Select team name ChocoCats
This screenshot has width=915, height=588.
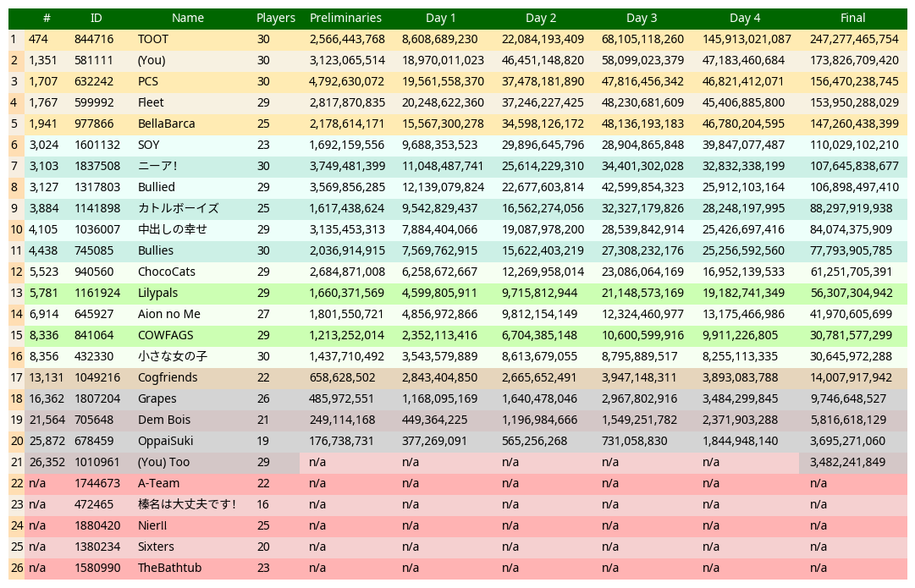(167, 272)
